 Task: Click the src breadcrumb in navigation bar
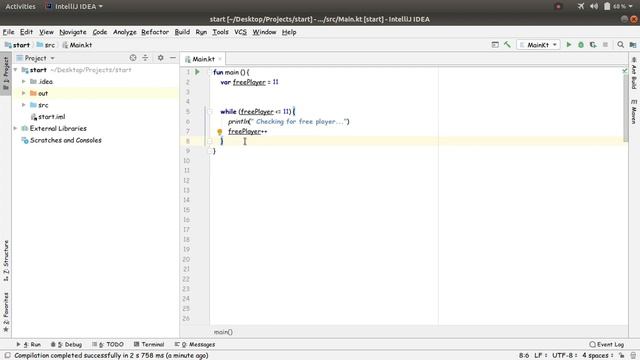[x=46, y=45]
